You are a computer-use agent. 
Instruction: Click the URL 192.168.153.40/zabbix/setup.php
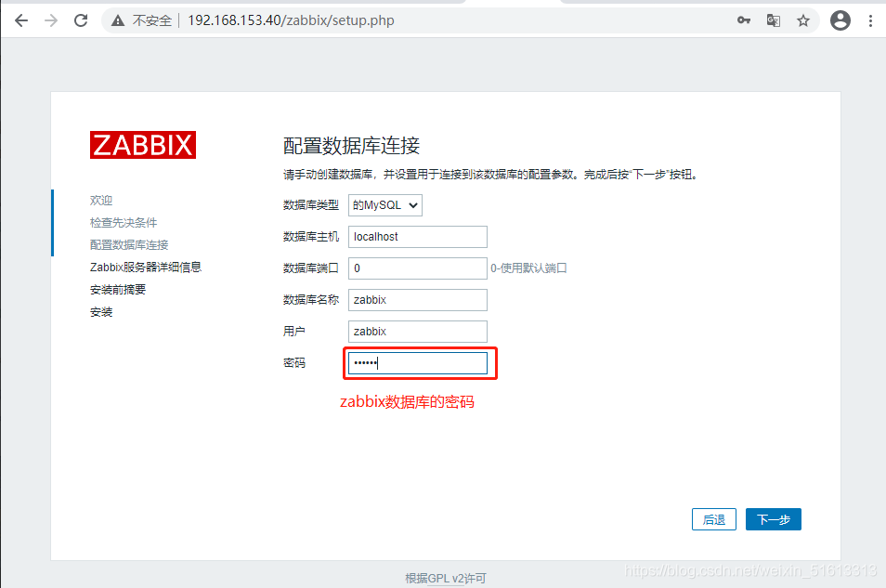tap(291, 20)
